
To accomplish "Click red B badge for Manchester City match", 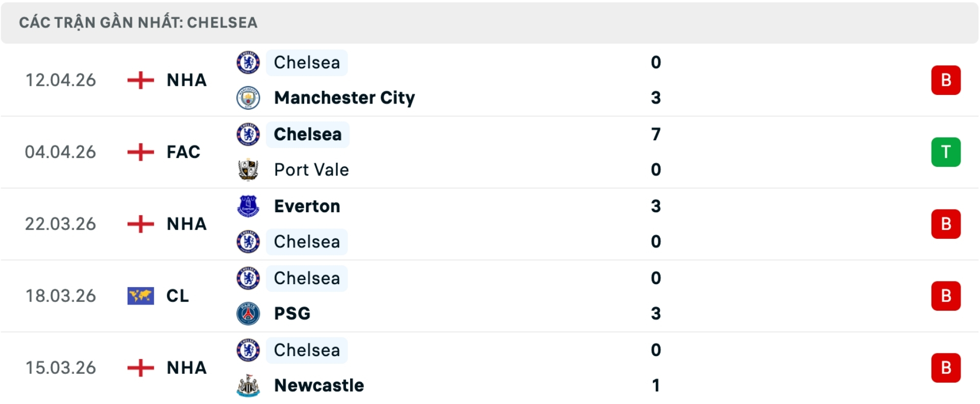I will [945, 80].
